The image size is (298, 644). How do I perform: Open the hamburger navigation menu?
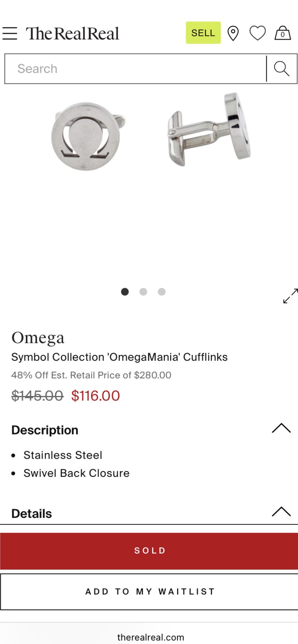click(10, 33)
